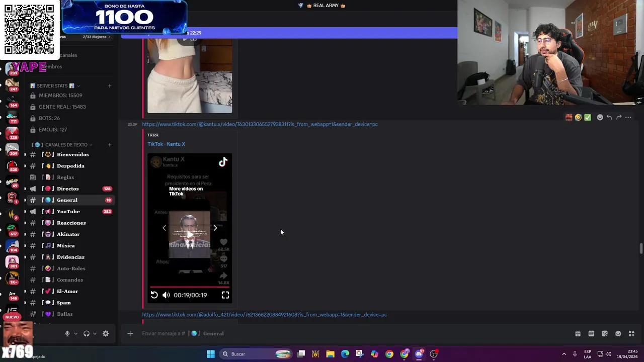Image resolution: width=644 pixels, height=362 pixels.
Task: Click the TikTok logo in the embed
Action: pyautogui.click(x=223, y=161)
